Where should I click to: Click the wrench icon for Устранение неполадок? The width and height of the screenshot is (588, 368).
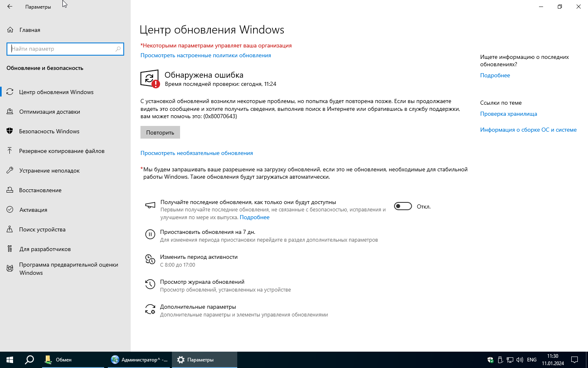point(10,171)
